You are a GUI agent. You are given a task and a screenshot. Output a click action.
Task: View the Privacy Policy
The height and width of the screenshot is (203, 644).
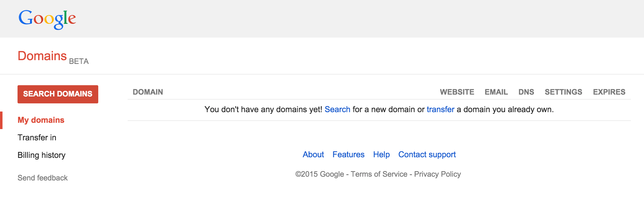[437, 174]
